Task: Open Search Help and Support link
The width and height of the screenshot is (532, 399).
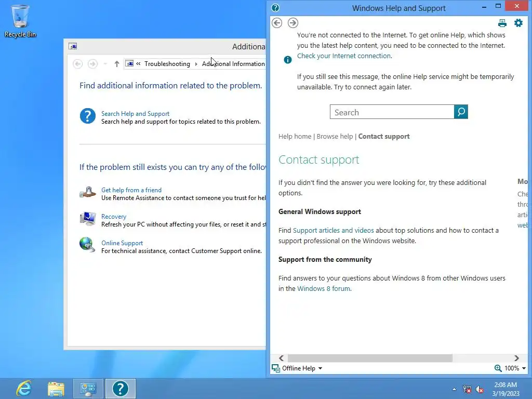Action: pos(135,114)
